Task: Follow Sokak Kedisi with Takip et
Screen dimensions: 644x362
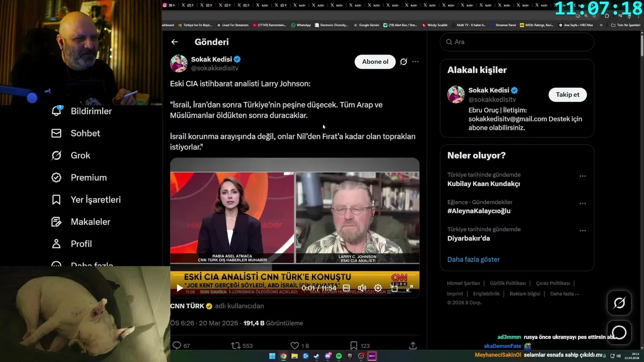Action: [568, 95]
